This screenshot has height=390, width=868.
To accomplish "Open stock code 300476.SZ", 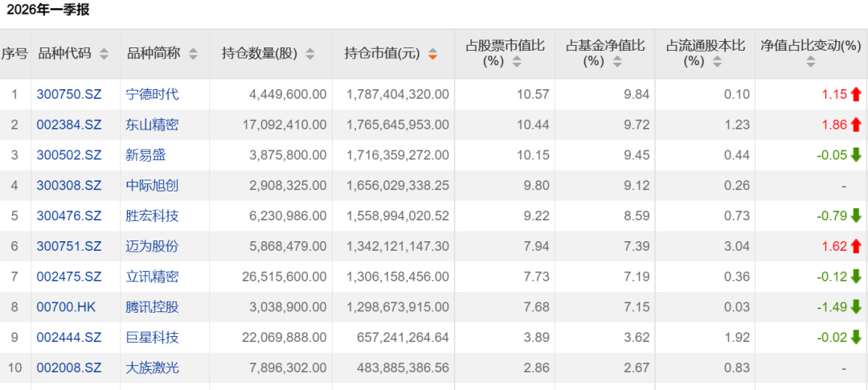I will (x=69, y=216).
